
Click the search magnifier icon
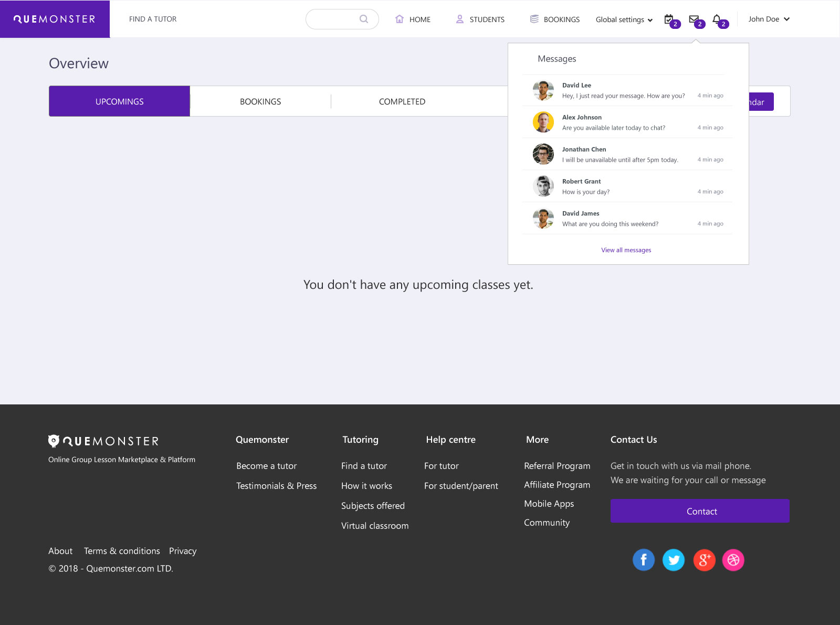pyautogui.click(x=363, y=19)
